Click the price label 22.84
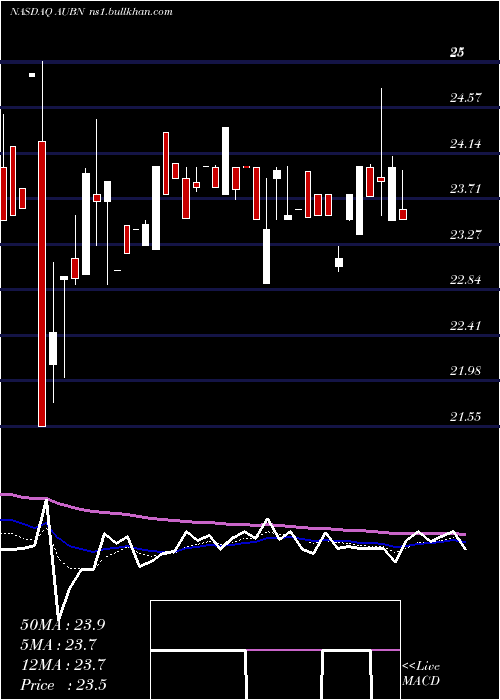The height and width of the screenshot is (700, 500). point(466,280)
